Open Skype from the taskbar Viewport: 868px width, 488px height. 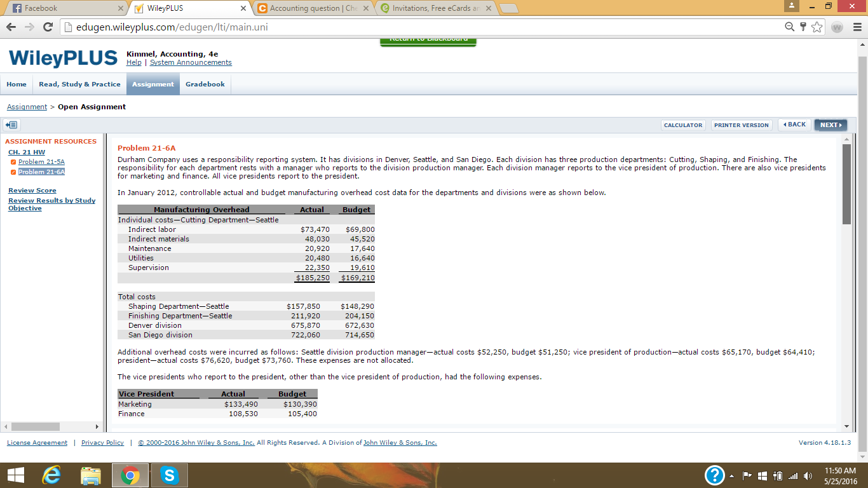pyautogui.click(x=169, y=475)
